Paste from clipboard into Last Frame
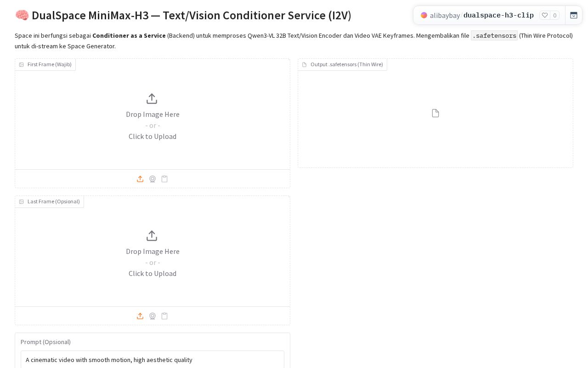This screenshot has width=588, height=368. (164, 316)
